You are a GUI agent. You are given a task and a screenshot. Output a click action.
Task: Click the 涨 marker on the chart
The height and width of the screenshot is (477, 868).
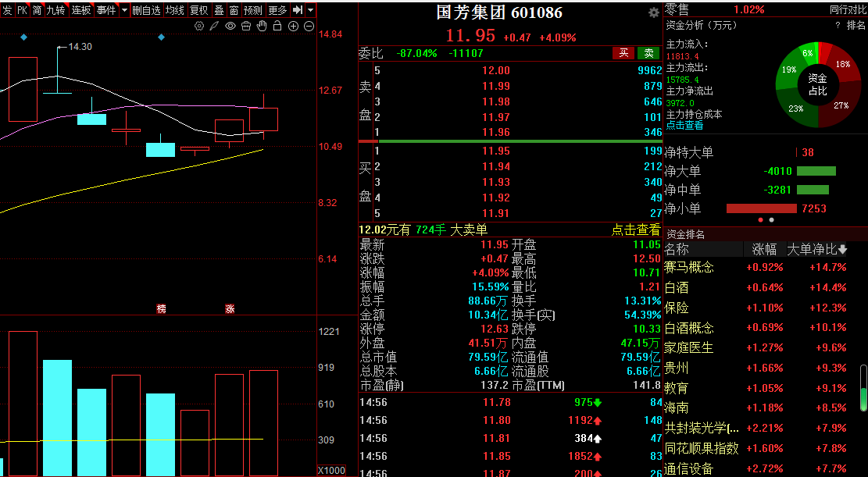(230, 309)
